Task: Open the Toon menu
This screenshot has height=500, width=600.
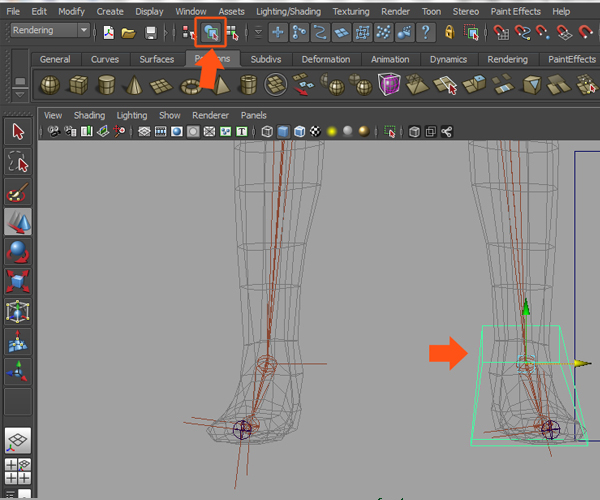Action: coord(431,11)
